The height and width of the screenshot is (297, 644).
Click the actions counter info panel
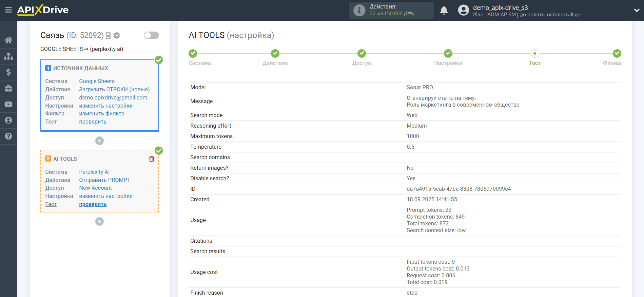(391, 10)
